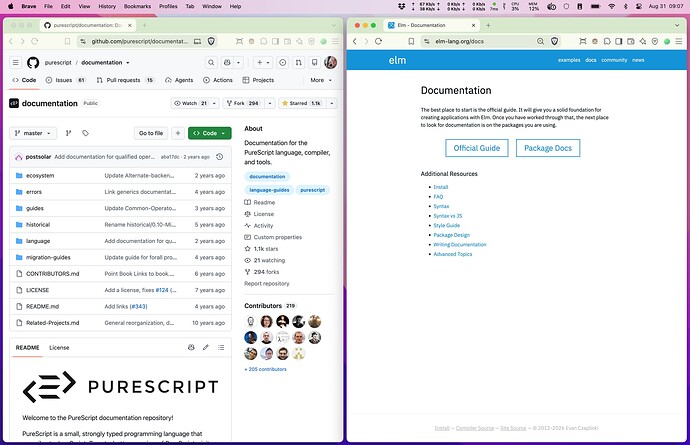Reload the GitHub window page
Image resolution: width=690 pixels, height=445 pixels.
point(34,41)
